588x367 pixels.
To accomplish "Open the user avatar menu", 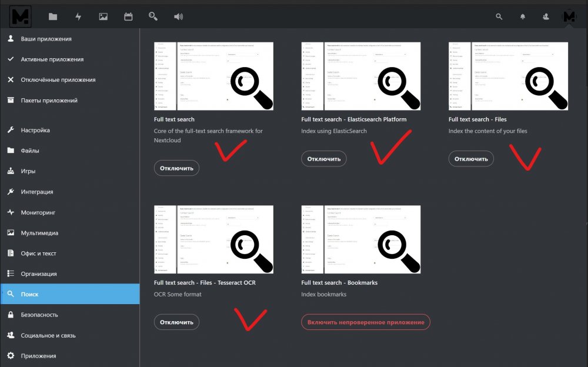I will (569, 16).
